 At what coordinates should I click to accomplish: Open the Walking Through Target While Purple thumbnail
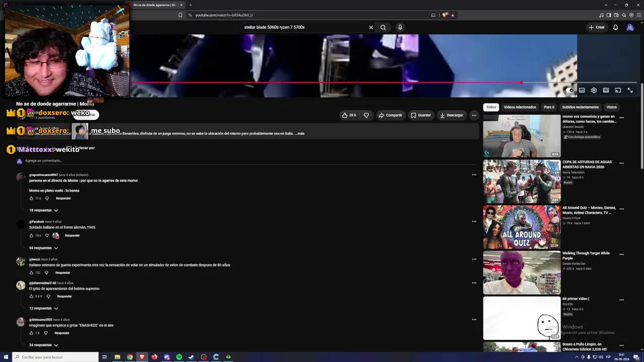pos(522,273)
